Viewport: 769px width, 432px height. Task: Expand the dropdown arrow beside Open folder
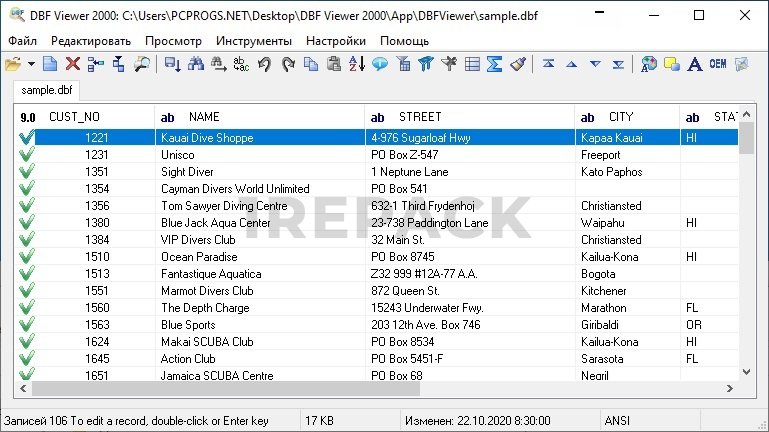tap(31, 64)
